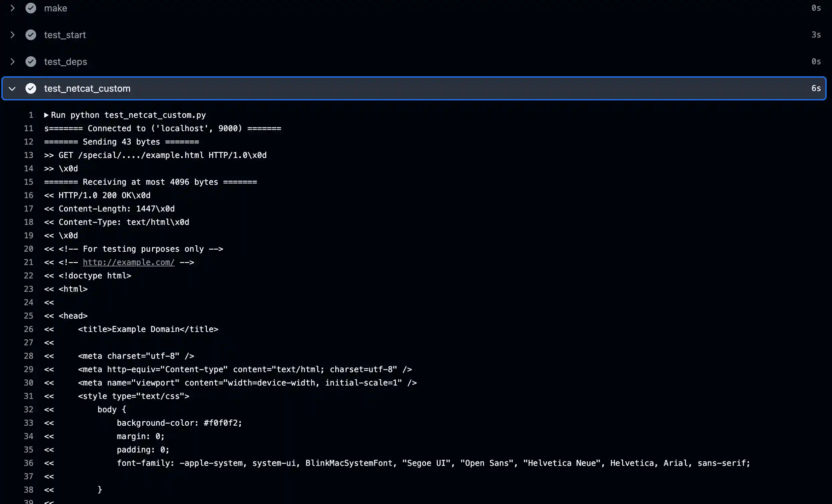The width and height of the screenshot is (832, 504).
Task: Click the test_netcat_custom success checkmark icon
Action: coord(31,88)
